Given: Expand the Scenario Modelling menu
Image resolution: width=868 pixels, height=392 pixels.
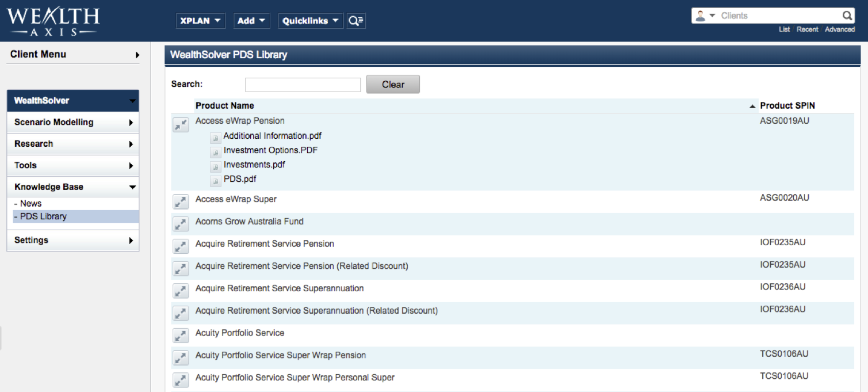Looking at the screenshot, I should point(73,122).
